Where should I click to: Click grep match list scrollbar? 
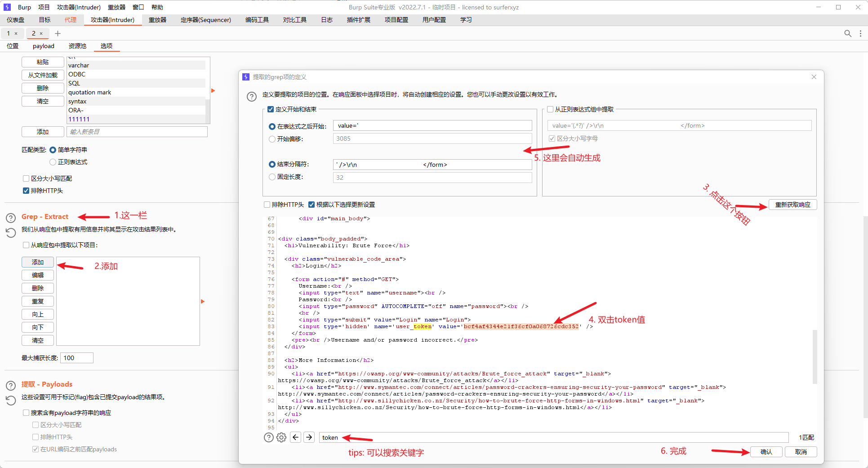pos(208,111)
